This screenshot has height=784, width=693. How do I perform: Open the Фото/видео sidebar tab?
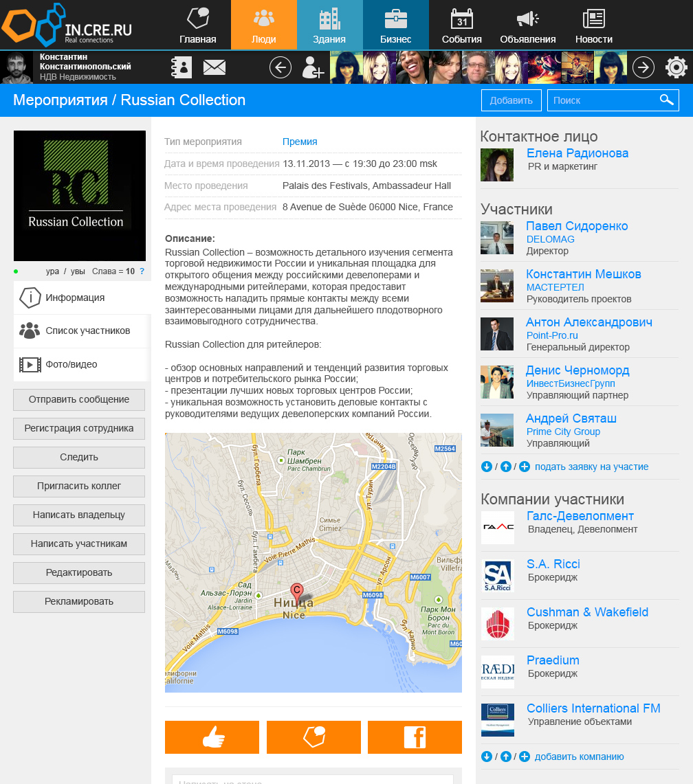tap(82, 364)
